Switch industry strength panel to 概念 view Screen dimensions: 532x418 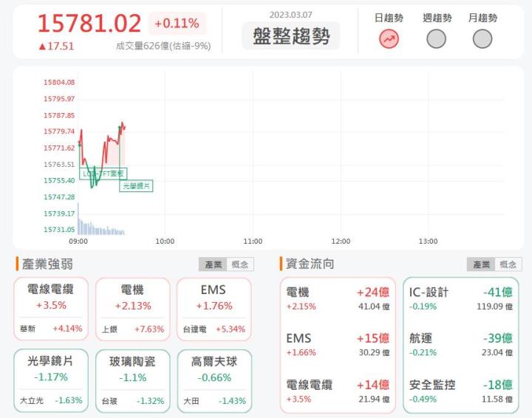pyautogui.click(x=239, y=264)
